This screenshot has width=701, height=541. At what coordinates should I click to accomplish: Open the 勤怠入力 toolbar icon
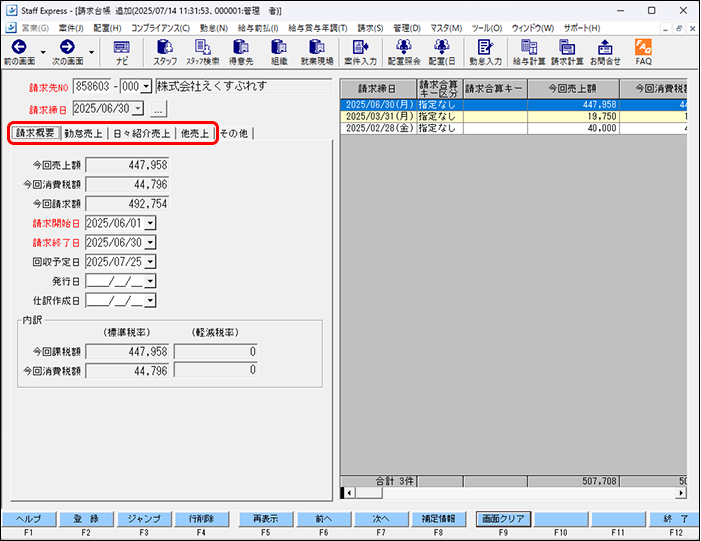[x=485, y=52]
